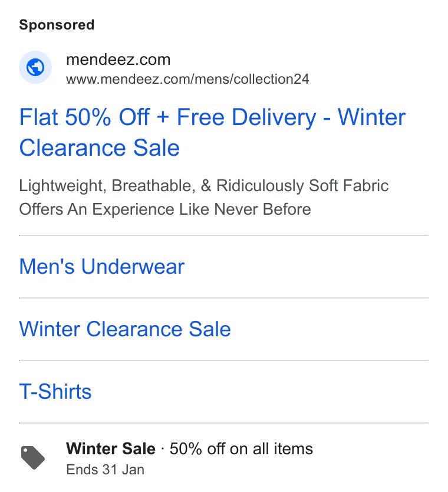Viewport: 448px width, 492px height.
Task: Open the Men's Underwear sitelink
Action: point(102,267)
